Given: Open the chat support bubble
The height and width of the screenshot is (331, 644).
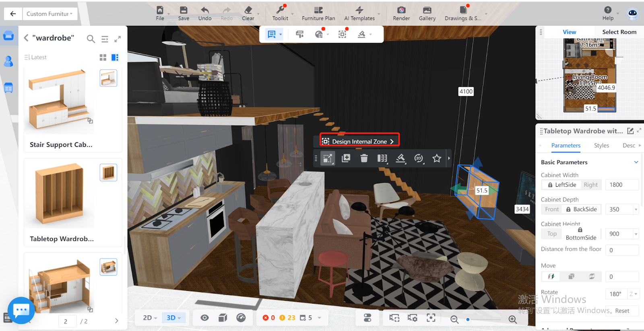Looking at the screenshot, I should click(21, 310).
